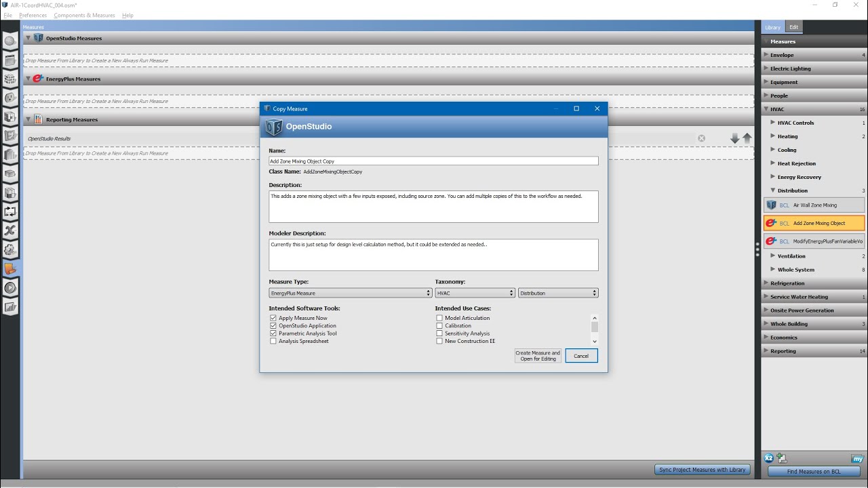Open the Constructions tab icon
The image size is (868, 488).
(x=10, y=79)
